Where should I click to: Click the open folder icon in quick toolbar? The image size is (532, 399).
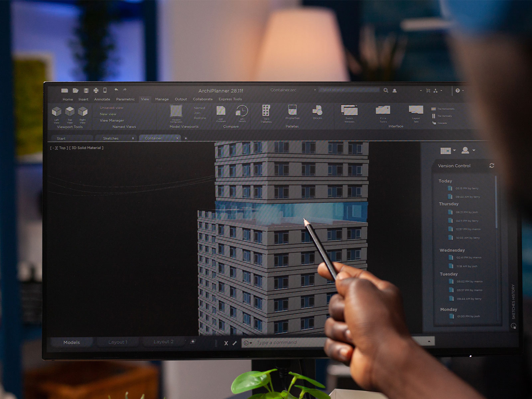(x=76, y=90)
